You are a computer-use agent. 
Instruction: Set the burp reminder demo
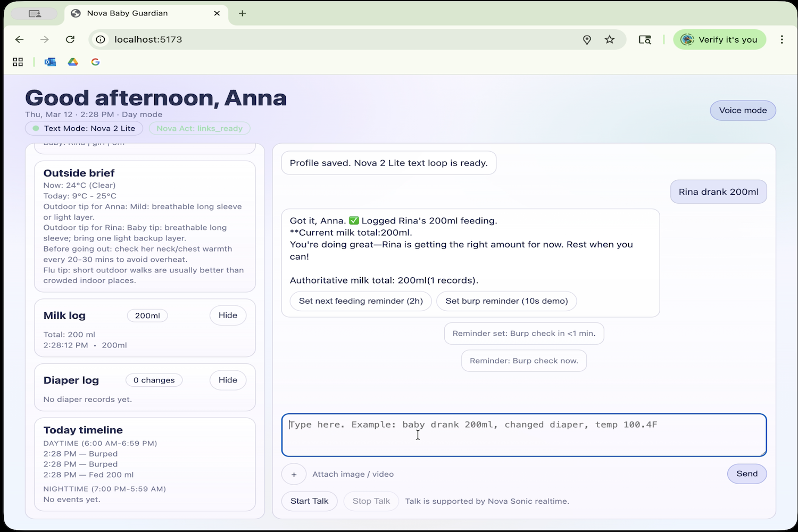point(506,301)
